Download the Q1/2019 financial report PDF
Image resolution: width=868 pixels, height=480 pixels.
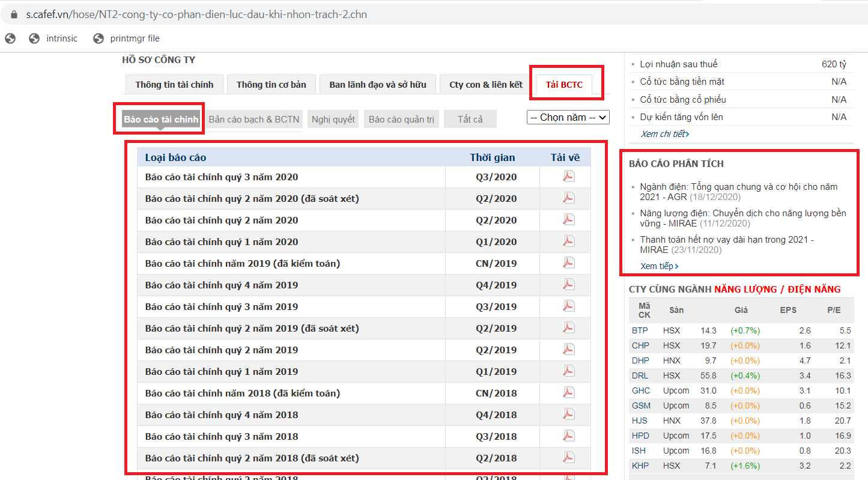coord(568,371)
